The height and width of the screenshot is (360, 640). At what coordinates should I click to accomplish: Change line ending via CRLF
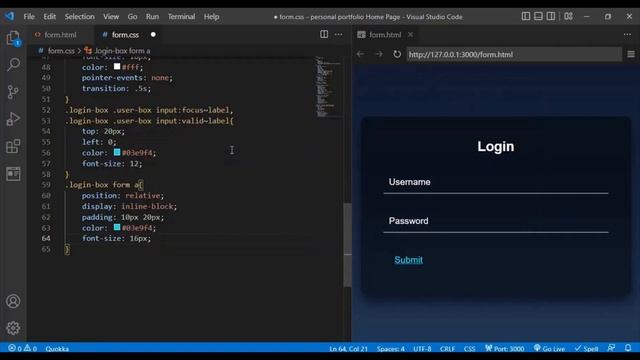447,349
